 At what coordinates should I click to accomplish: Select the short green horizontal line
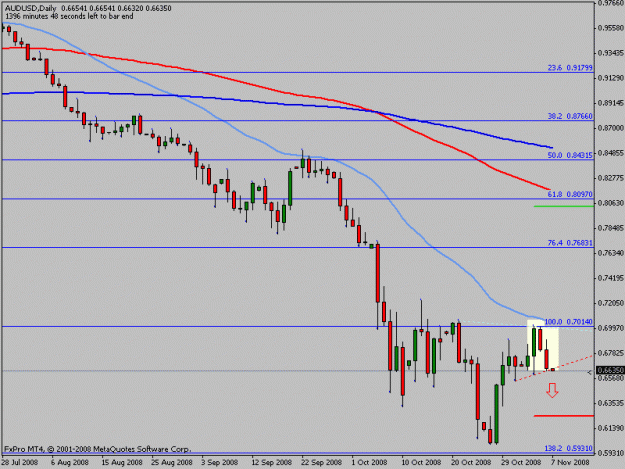click(x=564, y=206)
